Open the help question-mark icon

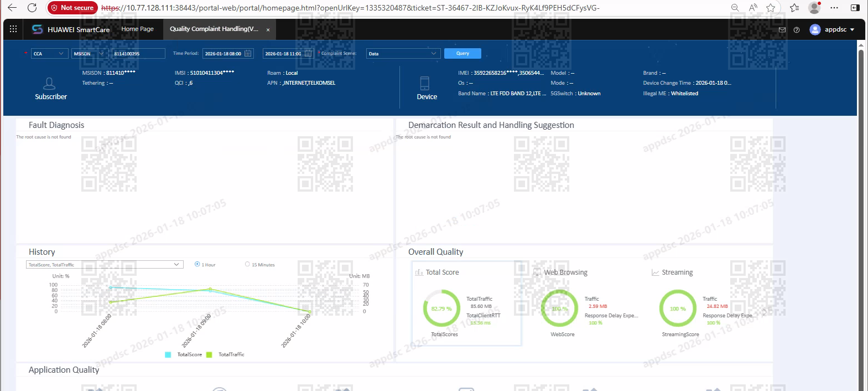pos(797,30)
